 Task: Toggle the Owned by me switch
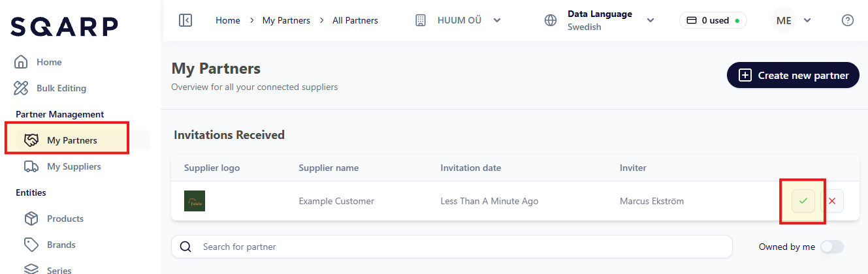coord(831,247)
